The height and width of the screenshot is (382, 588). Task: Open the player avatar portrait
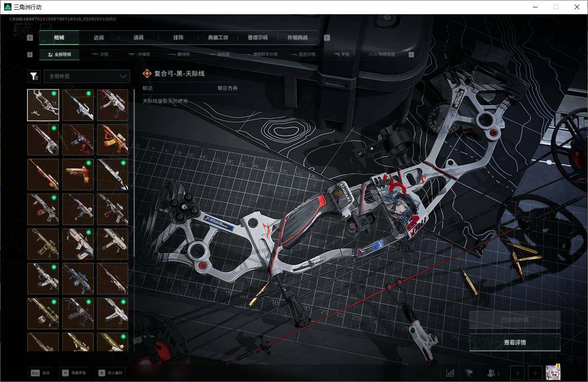click(x=553, y=372)
